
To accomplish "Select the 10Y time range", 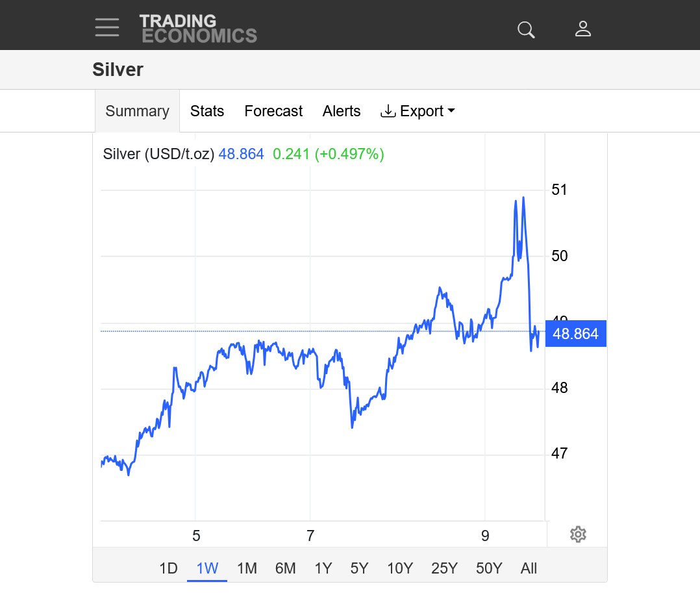I will [400, 568].
